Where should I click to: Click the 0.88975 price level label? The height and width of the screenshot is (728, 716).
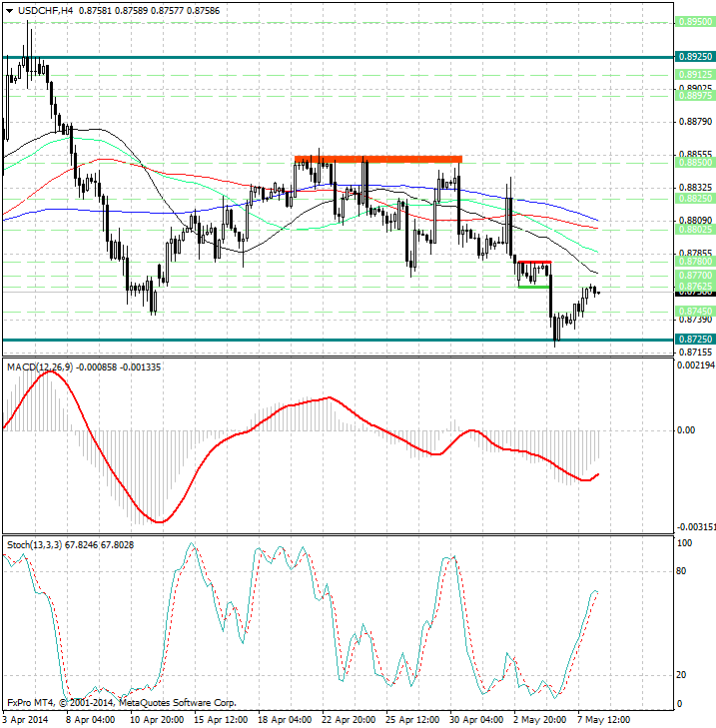(x=696, y=96)
